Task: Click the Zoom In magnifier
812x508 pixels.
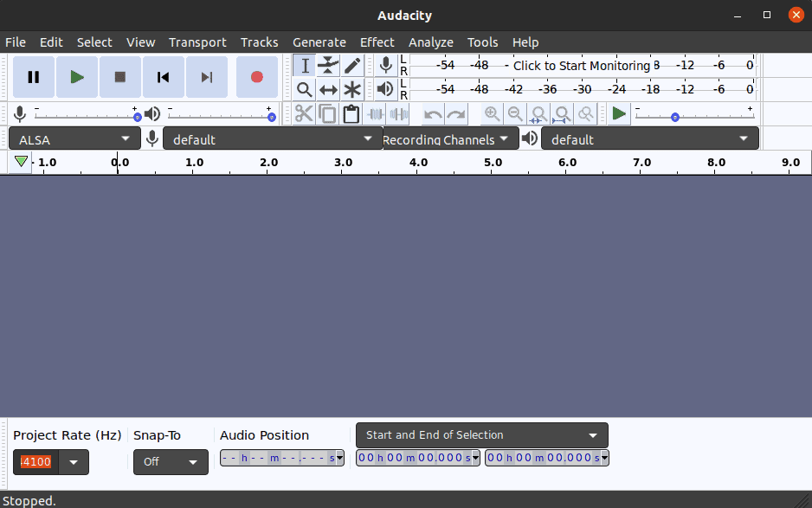Action: [492, 113]
